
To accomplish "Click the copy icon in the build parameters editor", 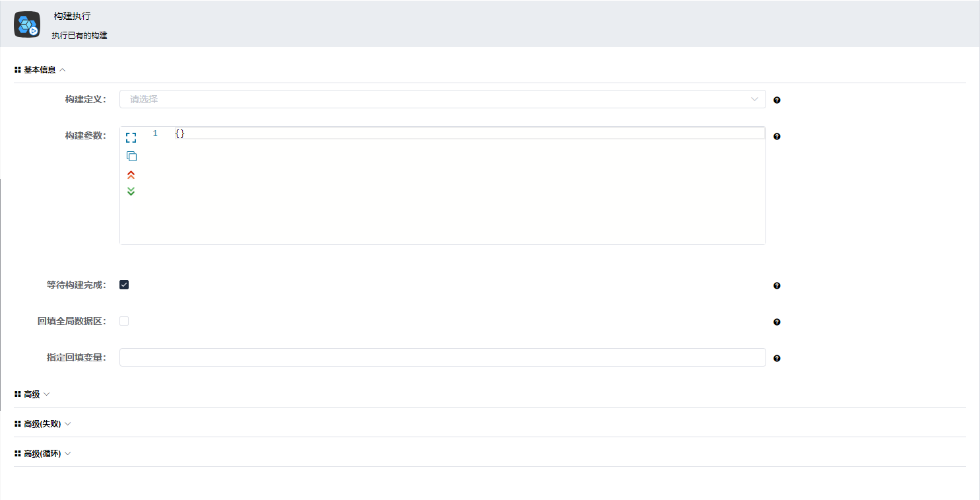I will pyautogui.click(x=131, y=157).
